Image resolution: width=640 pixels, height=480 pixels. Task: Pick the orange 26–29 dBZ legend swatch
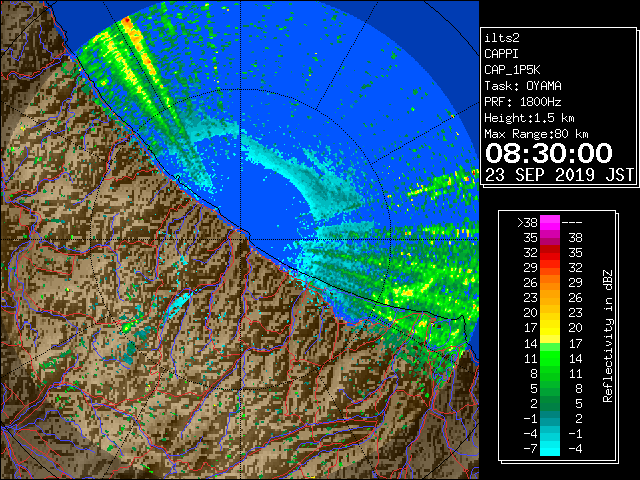(x=550, y=283)
